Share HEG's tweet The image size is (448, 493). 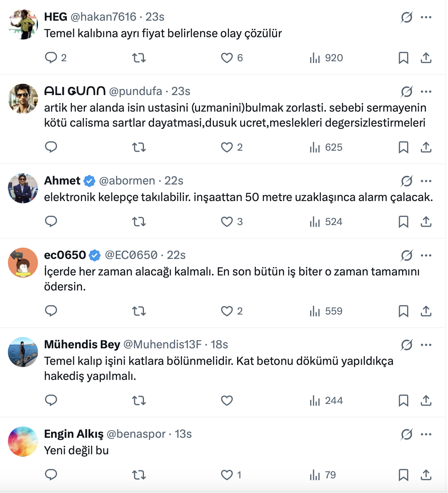tap(426, 58)
